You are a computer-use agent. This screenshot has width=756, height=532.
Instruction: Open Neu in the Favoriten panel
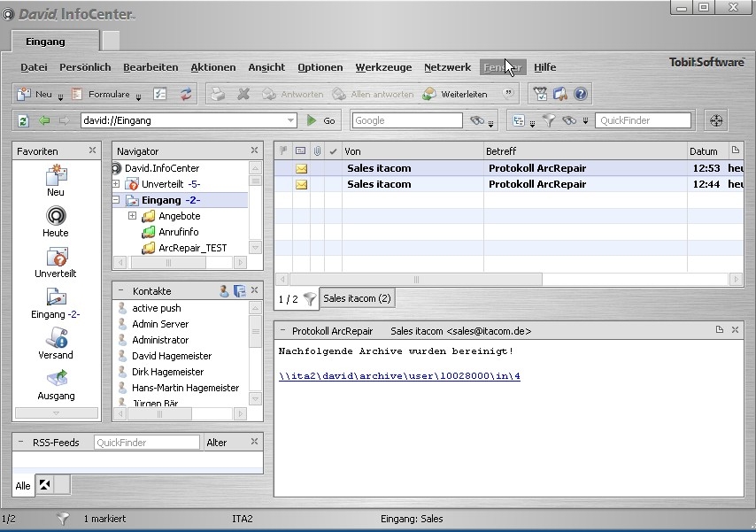[56, 181]
